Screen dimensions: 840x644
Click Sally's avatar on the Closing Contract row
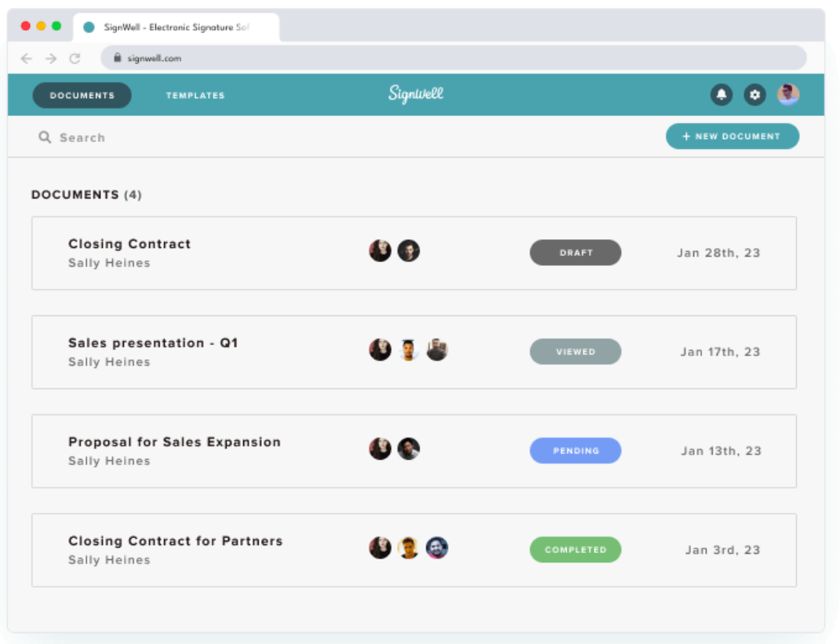(x=380, y=251)
